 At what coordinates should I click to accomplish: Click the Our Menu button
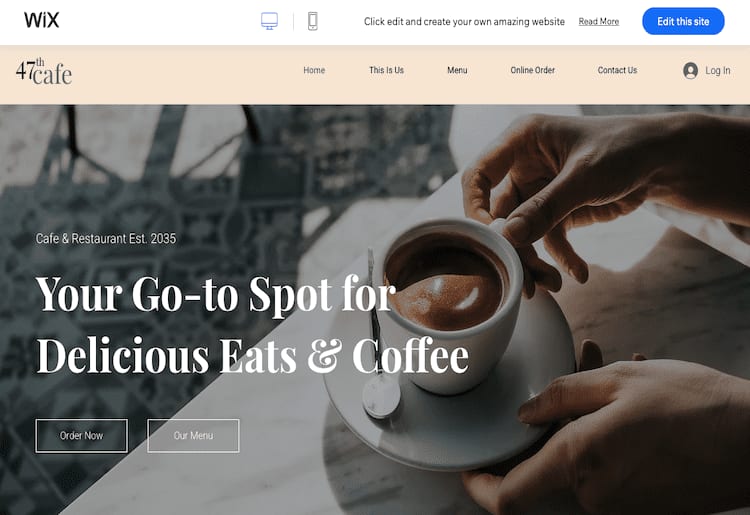coord(193,436)
